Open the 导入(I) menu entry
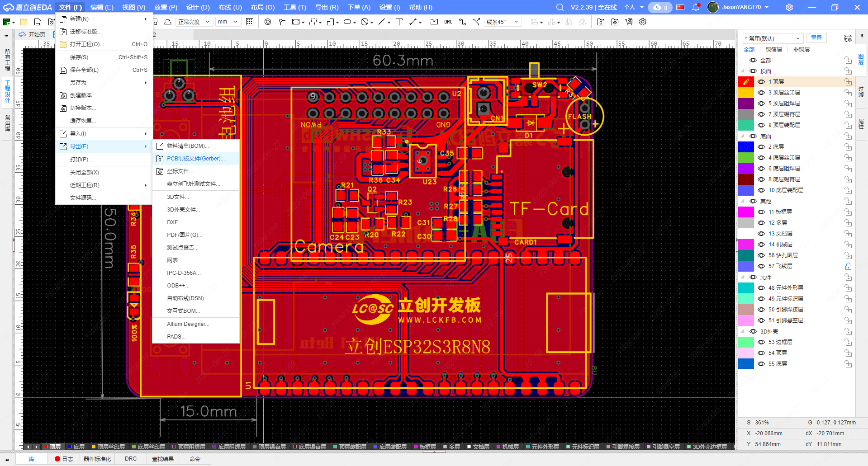This screenshot has height=466, width=868. [104, 134]
